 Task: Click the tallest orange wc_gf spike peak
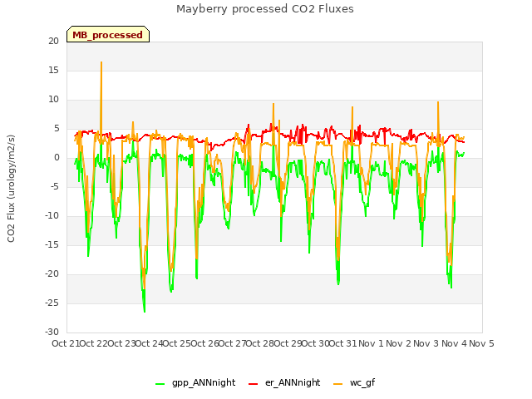101,62
